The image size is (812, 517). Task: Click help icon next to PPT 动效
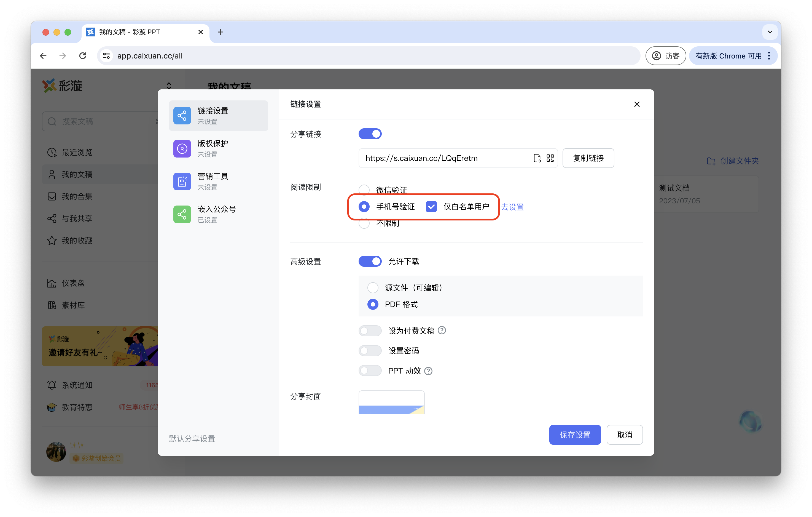coord(428,371)
